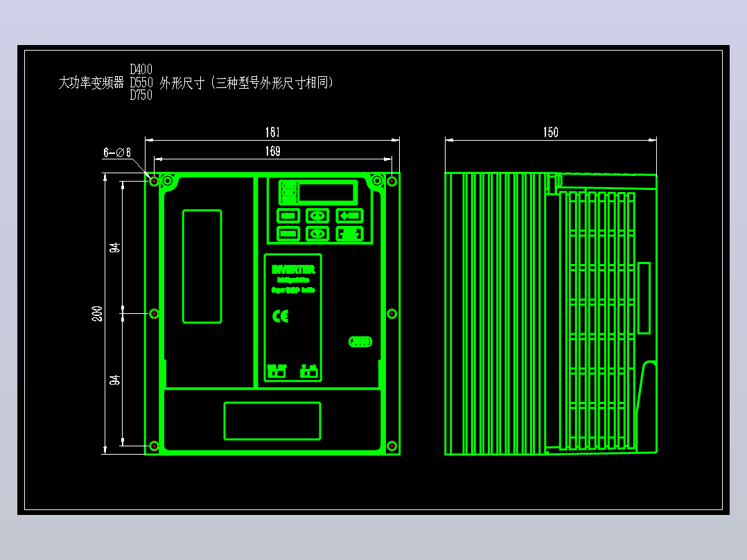
Task: Click the keypad bottom-right button
Action: 350,234
